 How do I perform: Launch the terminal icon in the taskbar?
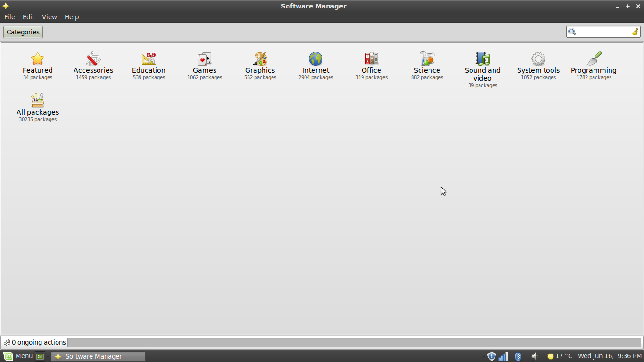pos(41,356)
